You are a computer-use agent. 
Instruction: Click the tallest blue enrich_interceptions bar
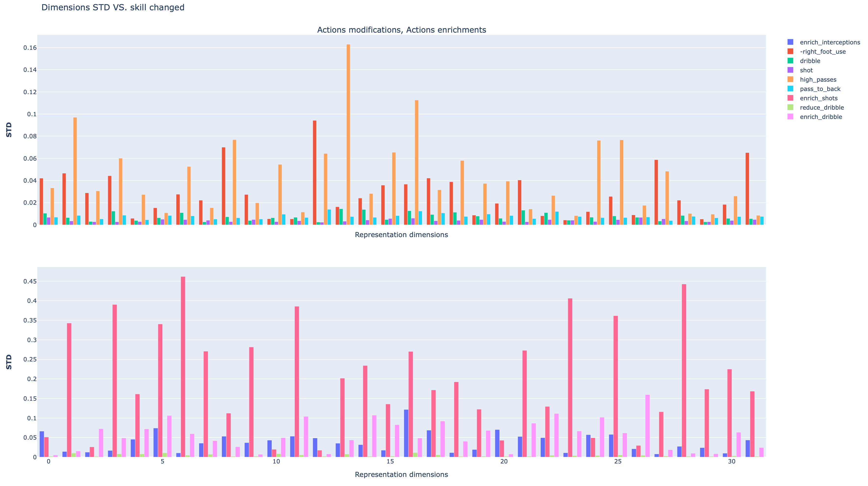tap(406, 433)
